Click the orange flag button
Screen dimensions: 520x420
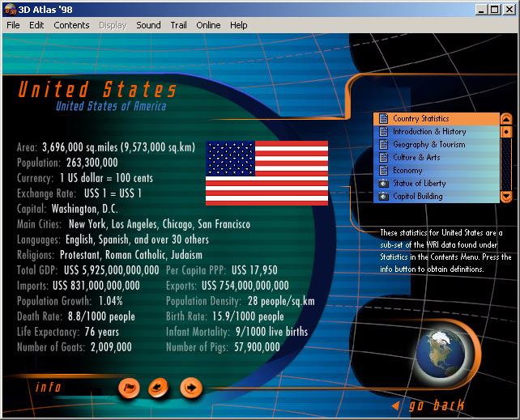pos(129,387)
